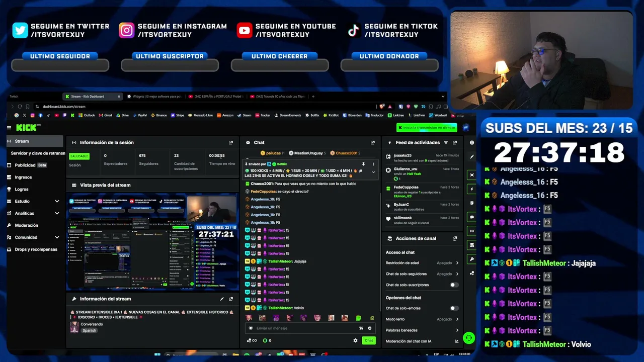
Task: Expand the Estudio sidebar section
Action: point(57,202)
